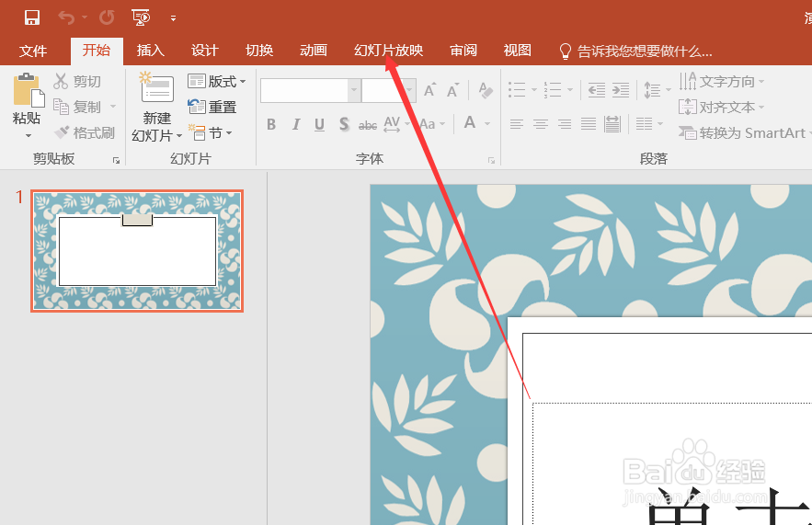Click the Font Color A button
Viewport: 812px width, 525px height.
[470, 123]
